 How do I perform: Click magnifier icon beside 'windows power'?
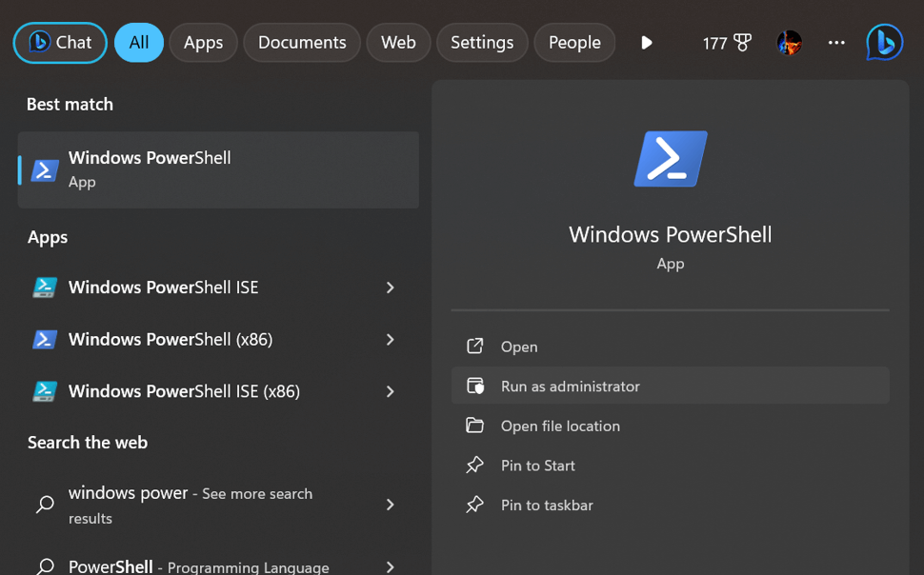(46, 505)
